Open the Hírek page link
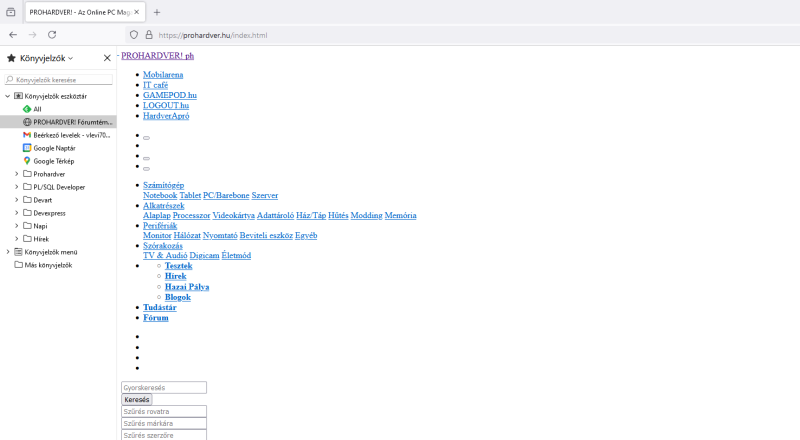This screenshot has height=440, width=800. tap(176, 276)
